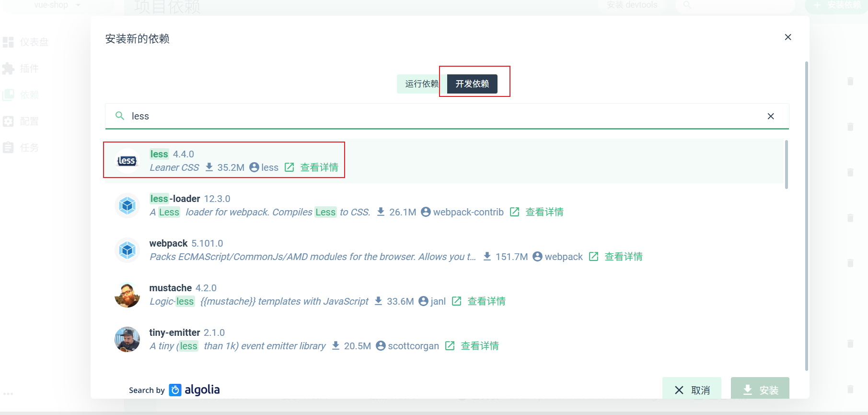This screenshot has height=415, width=868.
Task: Click the download icon next to 35.2M
Action: [x=209, y=167]
